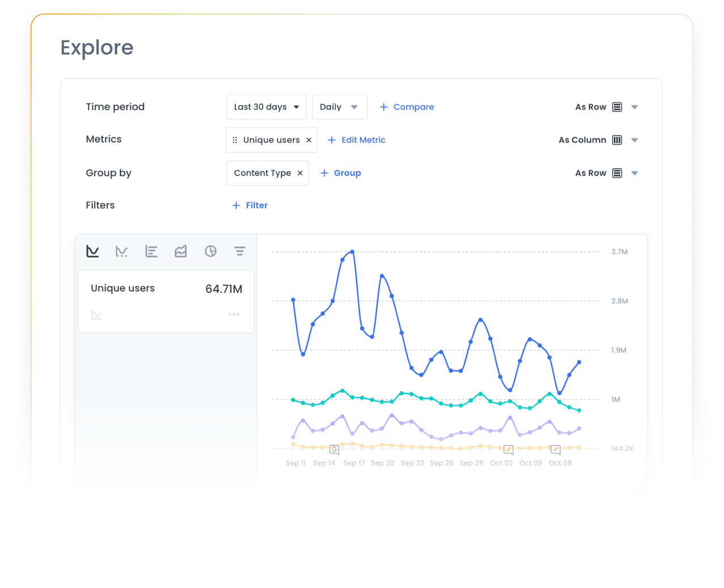Add a Compare time period

(406, 107)
